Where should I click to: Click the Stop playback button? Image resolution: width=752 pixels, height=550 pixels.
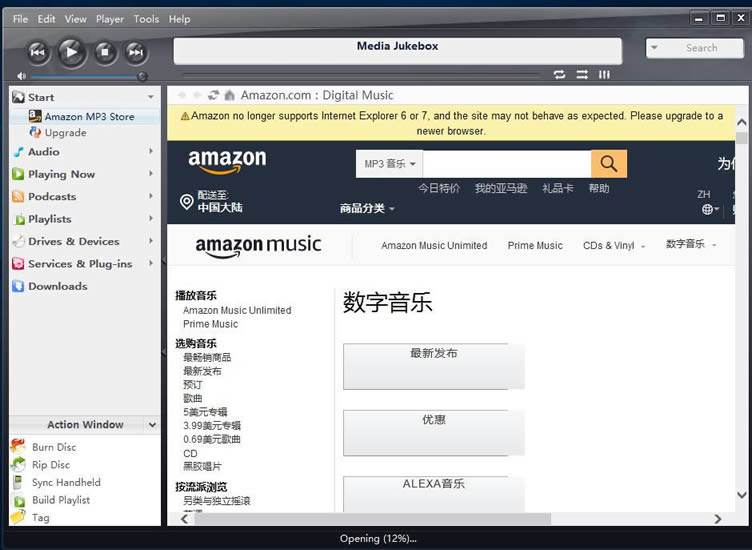click(x=105, y=52)
